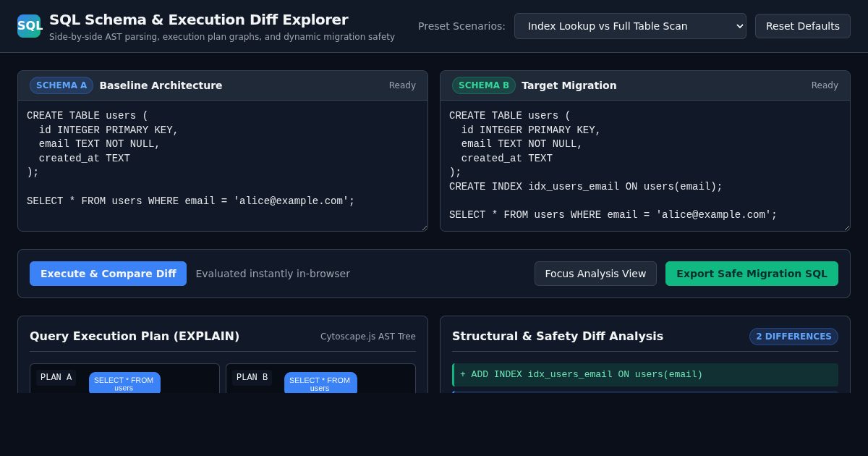Click the SQL Schema & Execution Diff Explorer title

(x=199, y=20)
